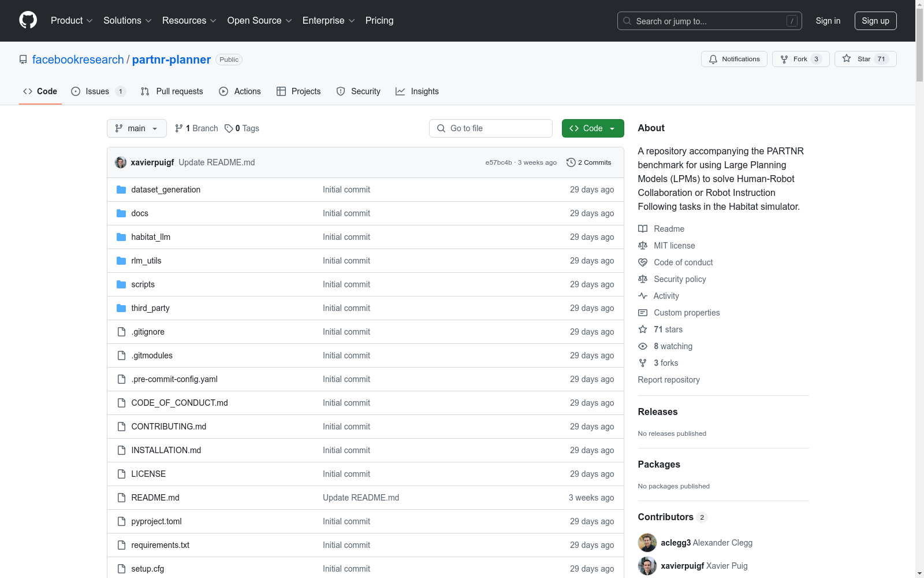Click the habitat_llm folder icon

[121, 237]
